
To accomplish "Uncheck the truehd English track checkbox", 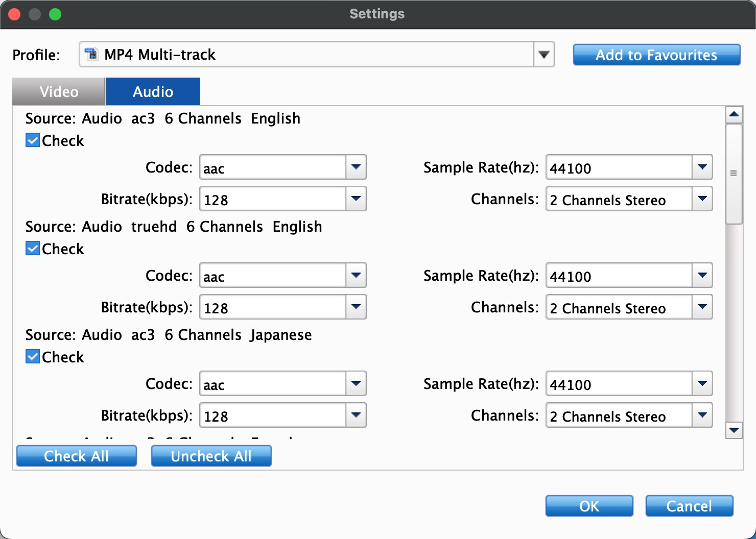I will (x=33, y=249).
